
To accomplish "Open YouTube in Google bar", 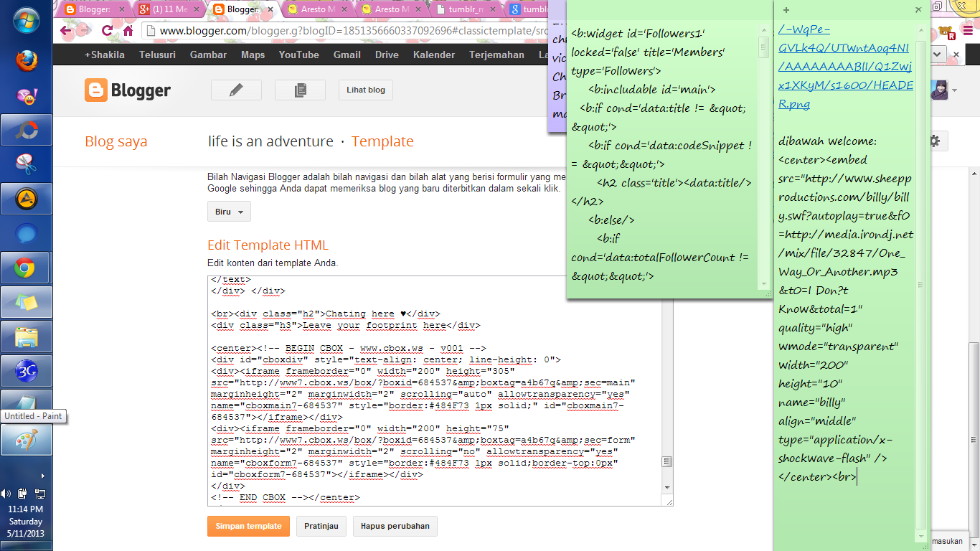I will pyautogui.click(x=298, y=55).
